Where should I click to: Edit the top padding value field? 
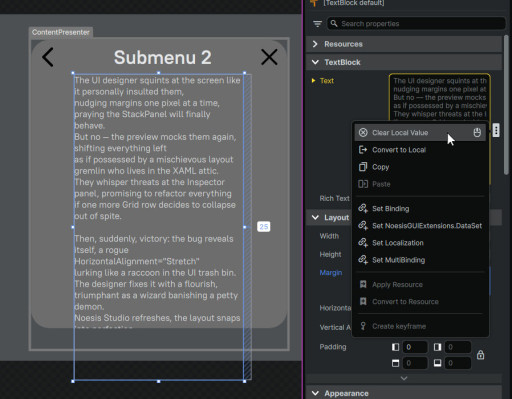pyautogui.click(x=415, y=363)
